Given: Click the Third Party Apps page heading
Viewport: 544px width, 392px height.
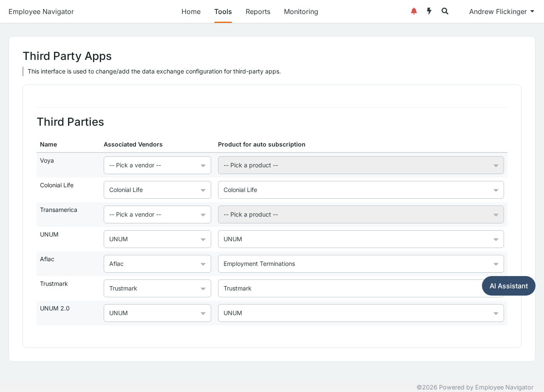Looking at the screenshot, I should (x=67, y=56).
